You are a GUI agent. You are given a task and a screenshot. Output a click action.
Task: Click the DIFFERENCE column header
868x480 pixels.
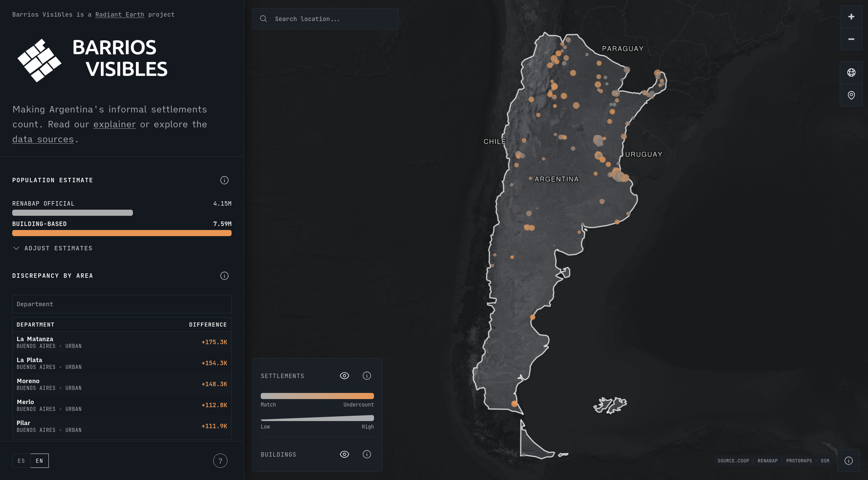click(208, 325)
